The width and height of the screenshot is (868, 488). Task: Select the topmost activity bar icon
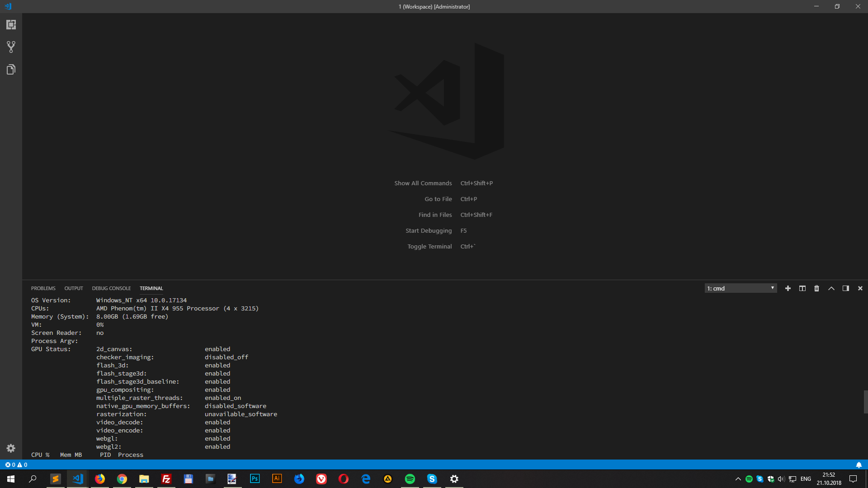[x=11, y=25]
